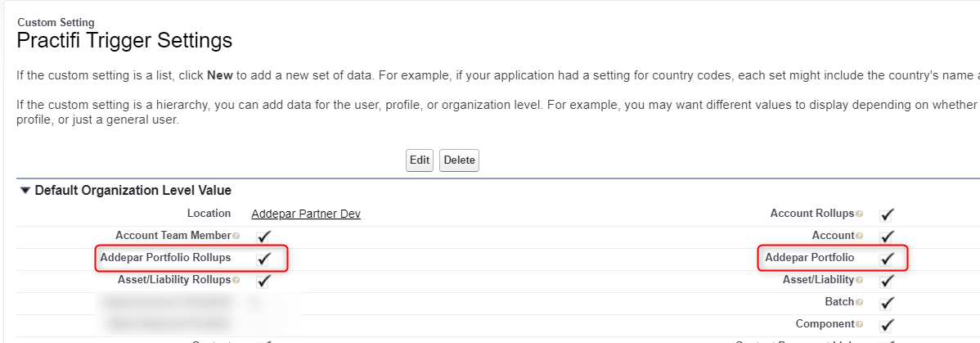The width and height of the screenshot is (980, 343).
Task: Click the Account Team Member checkmark
Action: coord(263,237)
